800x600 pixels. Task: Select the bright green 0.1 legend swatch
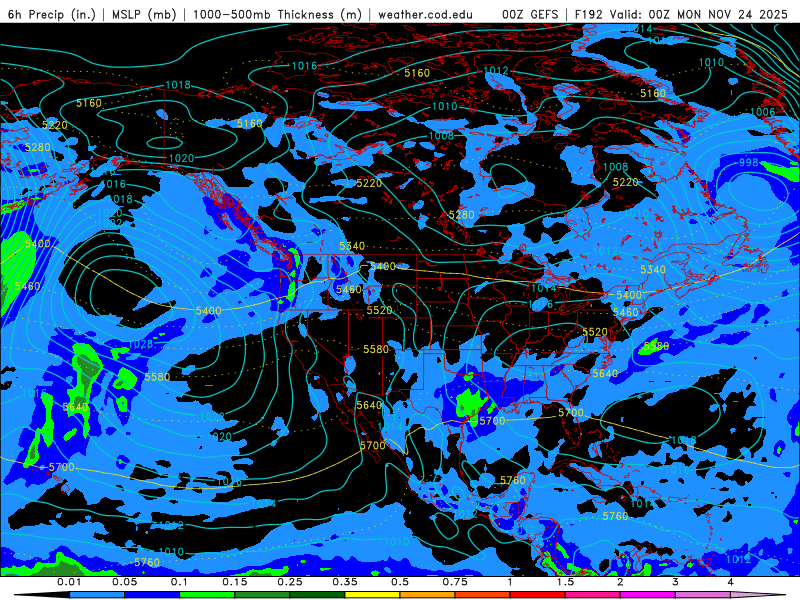[207, 595]
